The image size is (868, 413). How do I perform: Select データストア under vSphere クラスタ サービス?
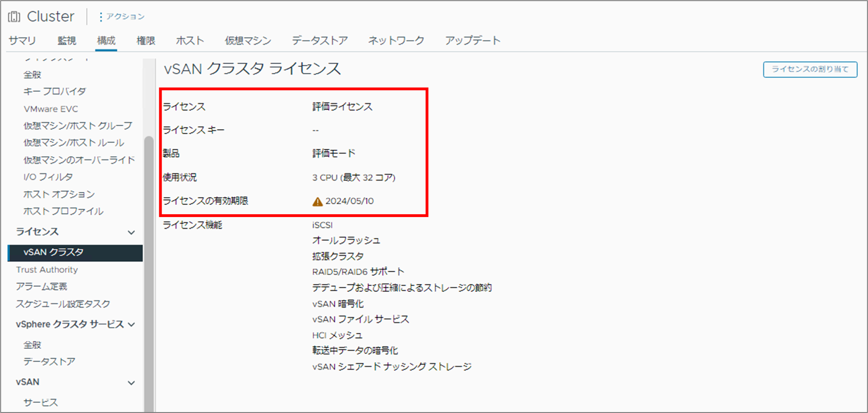[49, 362]
